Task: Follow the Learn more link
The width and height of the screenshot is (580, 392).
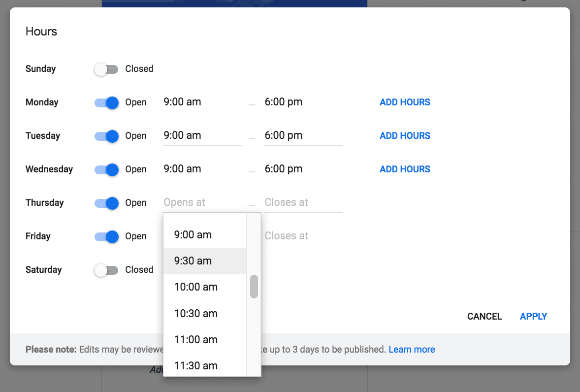Action: (x=412, y=350)
